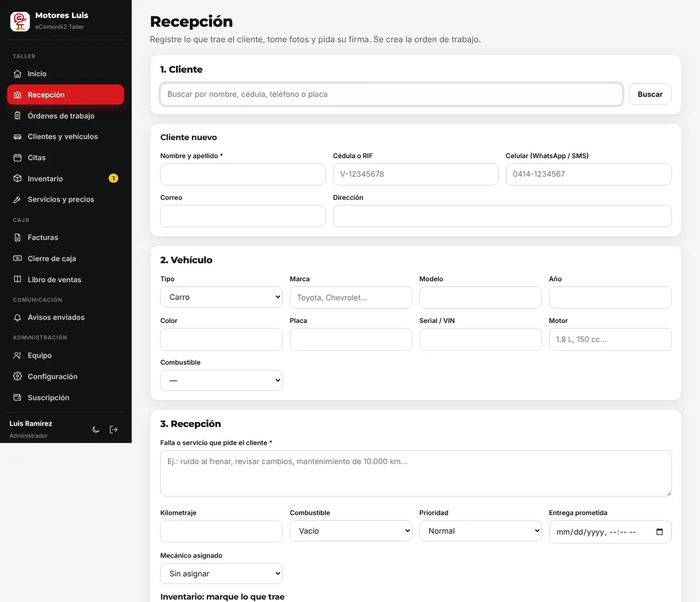Focus the client search field
This screenshot has height=602, width=700.
pos(392,94)
